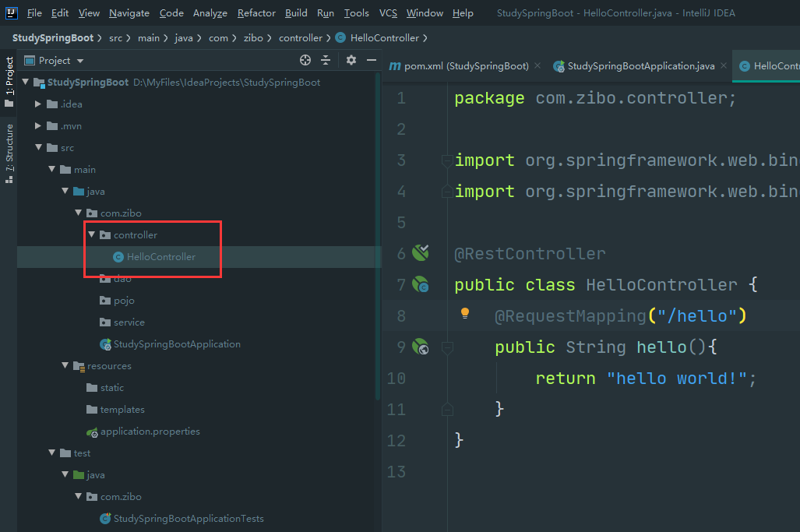Image resolution: width=800 pixels, height=532 pixels.
Task: Fold the imports block at line 3
Action: coord(447,161)
